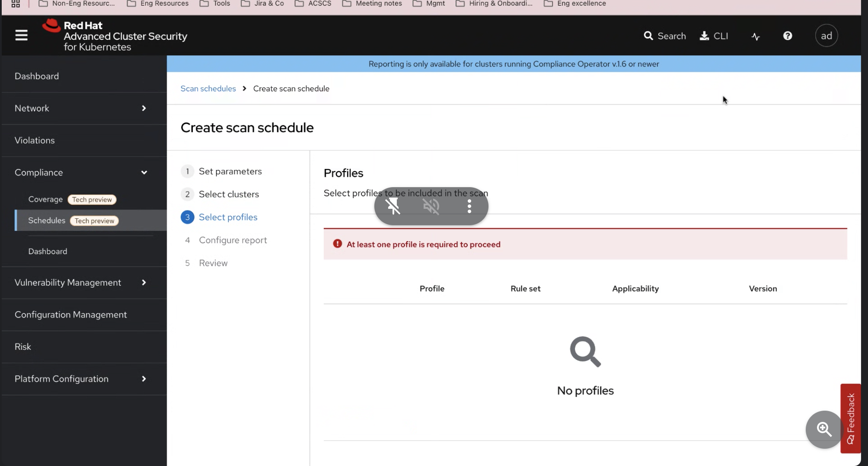868x466 pixels.
Task: Click the user avatar 'ad' icon
Action: tap(826, 36)
